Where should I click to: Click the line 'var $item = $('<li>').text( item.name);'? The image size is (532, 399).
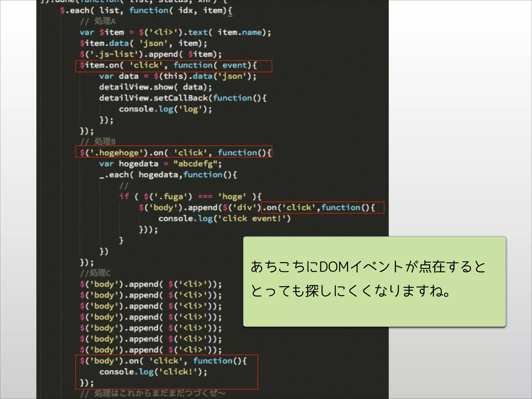pyautogui.click(x=175, y=32)
